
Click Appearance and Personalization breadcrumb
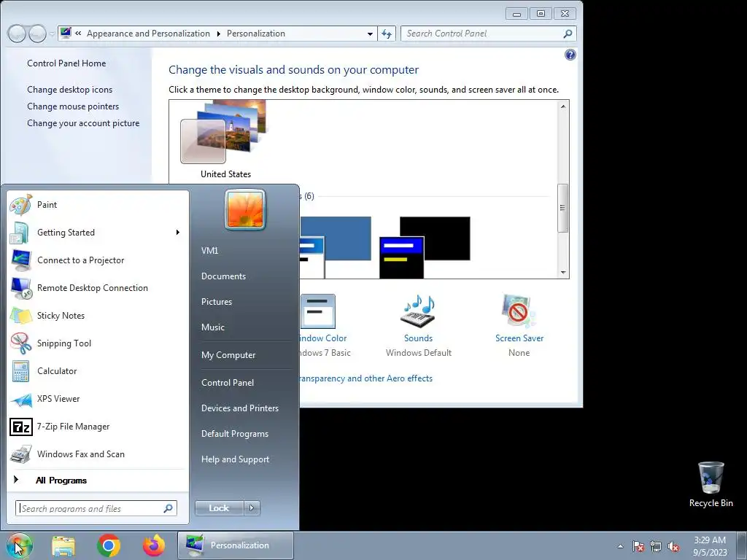pyautogui.click(x=148, y=34)
